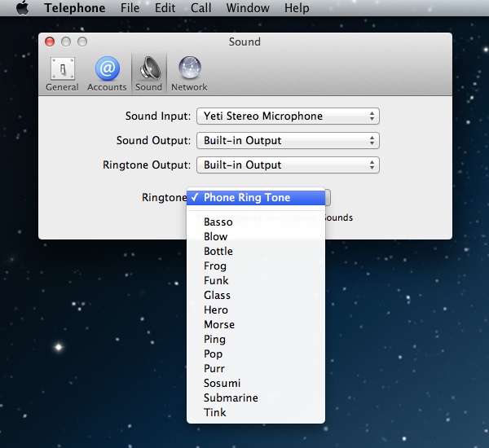The height and width of the screenshot is (448, 489).
Task: Open the General preferences pane
Action: pyautogui.click(x=63, y=74)
